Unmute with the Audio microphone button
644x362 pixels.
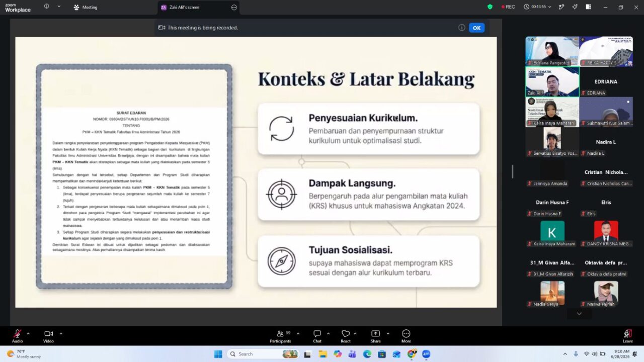tap(17, 335)
